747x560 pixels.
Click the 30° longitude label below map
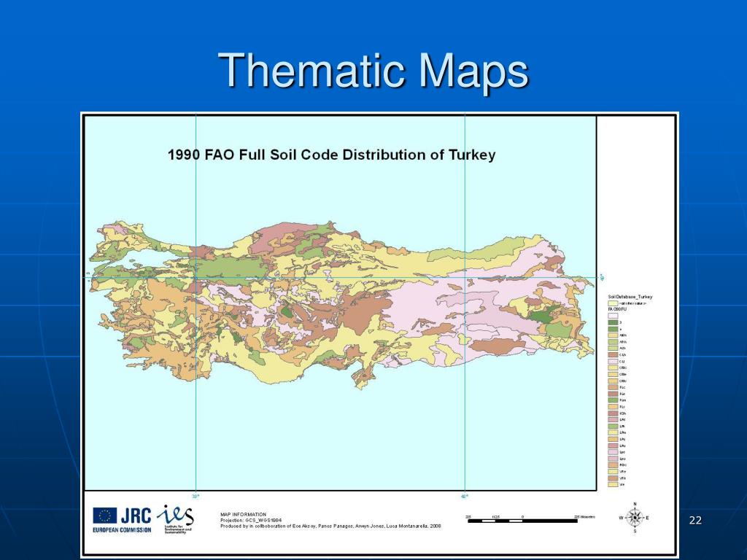coord(196,496)
